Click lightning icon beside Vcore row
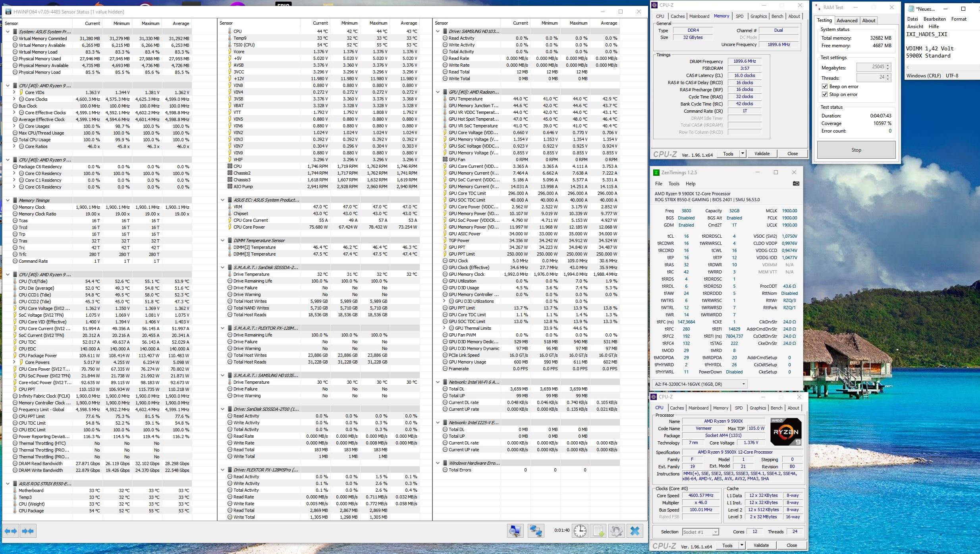This screenshot has width=980, height=554. [230, 52]
